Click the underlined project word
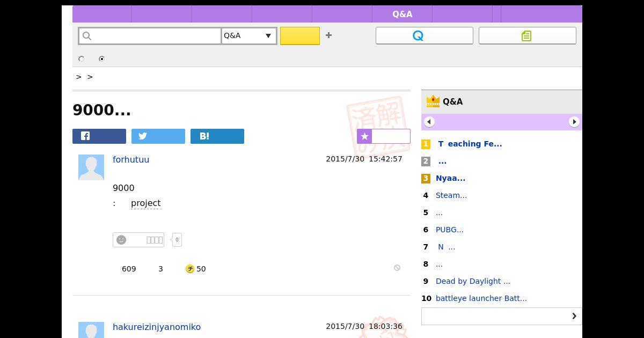Viewport: 644px width, 338px height. [x=146, y=203]
